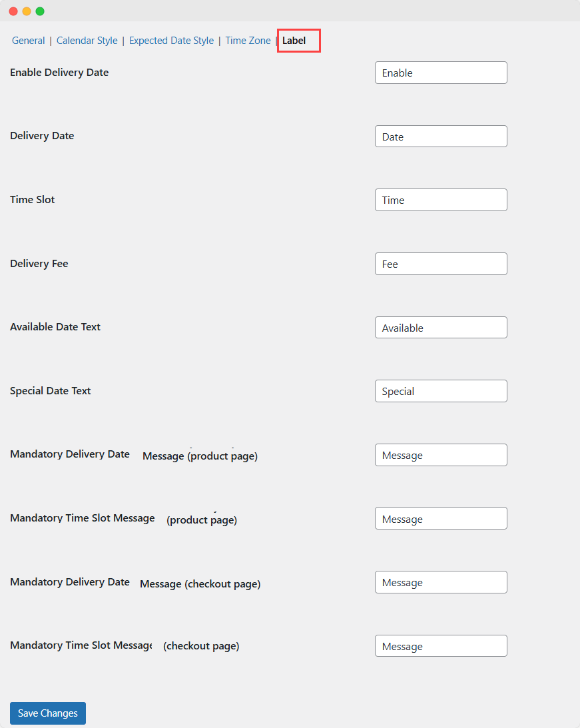580x728 pixels.
Task: Click the Special Date Text setting label
Action: tap(51, 391)
